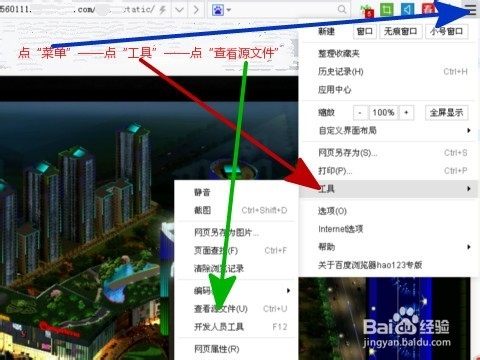
Task: Select 查看源文件(U) submenu item
Action: pos(236,309)
